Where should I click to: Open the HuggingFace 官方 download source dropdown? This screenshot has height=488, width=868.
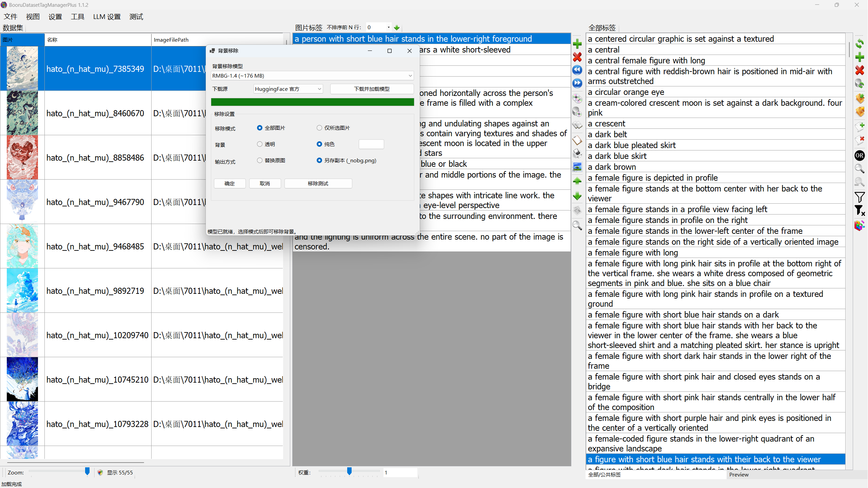pos(288,89)
